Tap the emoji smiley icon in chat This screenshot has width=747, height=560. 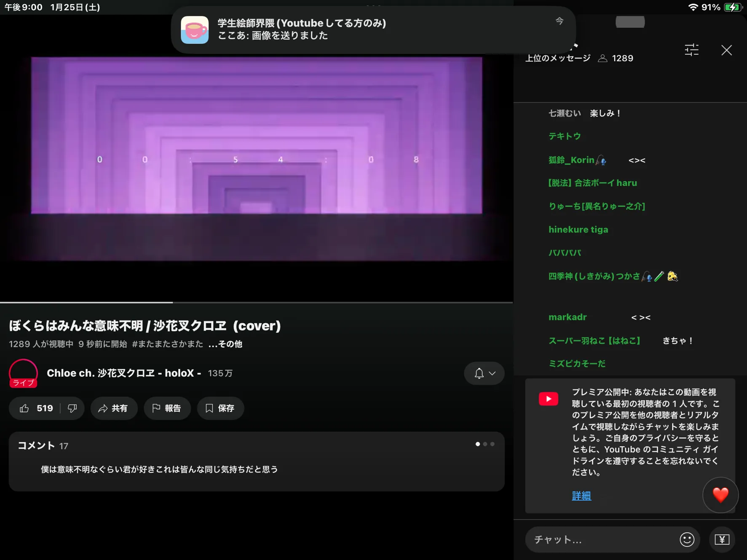pyautogui.click(x=687, y=539)
